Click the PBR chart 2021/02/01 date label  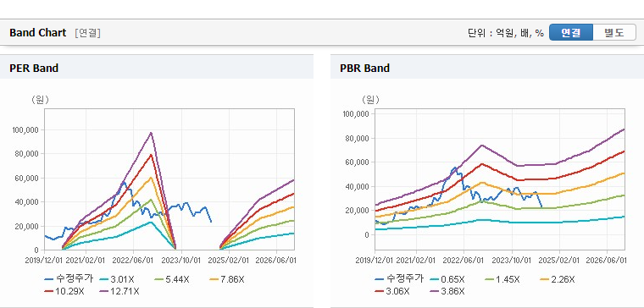tap(416, 261)
